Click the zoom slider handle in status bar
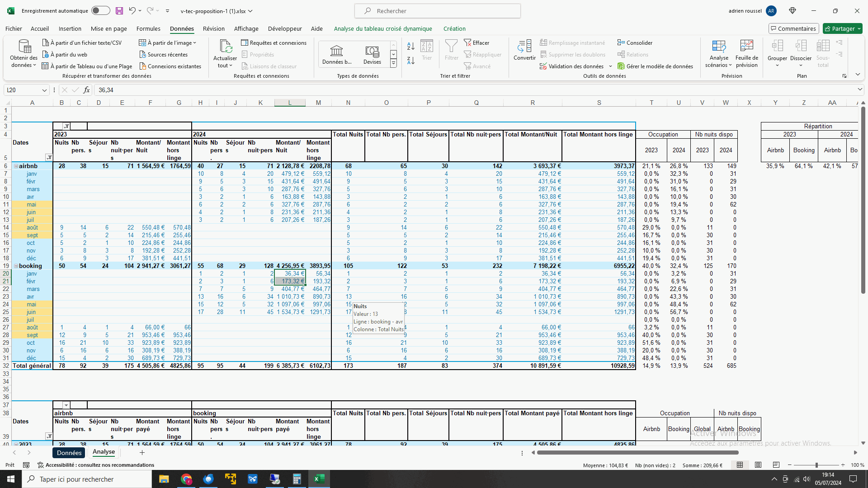Viewport: 868px width, 488px height. click(x=816, y=465)
